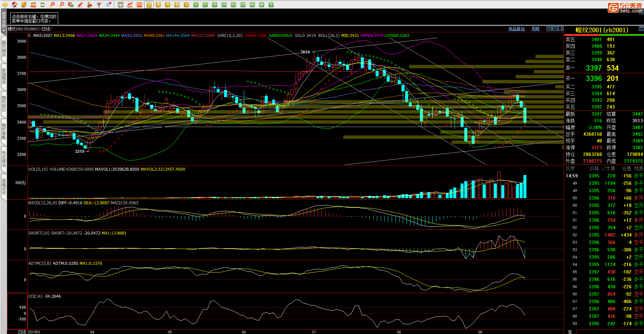Click the next contract right arrow icon
644x334 pixels.
point(555,29)
